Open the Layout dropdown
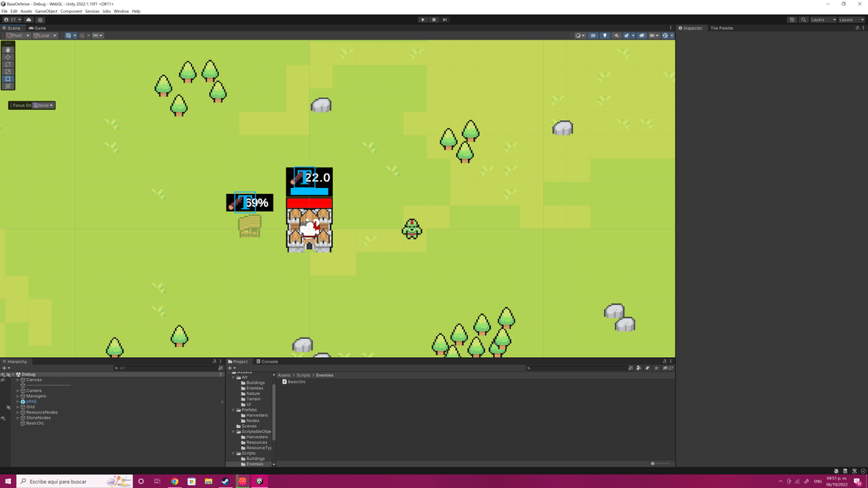 [x=851, y=20]
